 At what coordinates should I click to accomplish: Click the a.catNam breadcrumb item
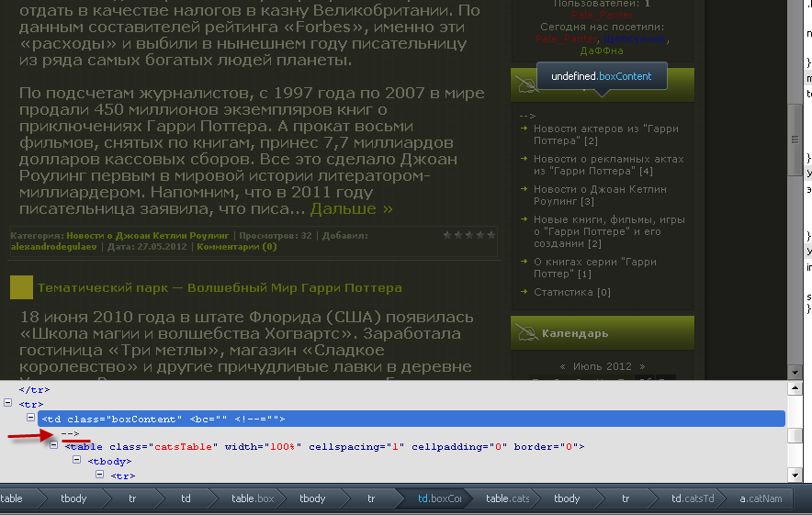pyautogui.click(x=761, y=498)
